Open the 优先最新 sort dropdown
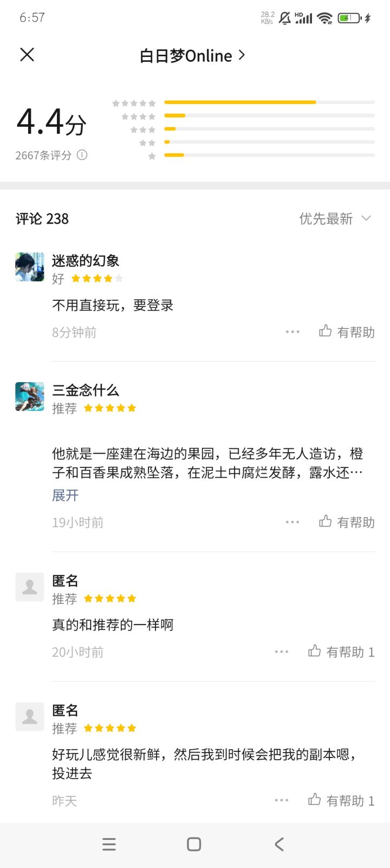The height and width of the screenshot is (868, 390). (x=335, y=218)
